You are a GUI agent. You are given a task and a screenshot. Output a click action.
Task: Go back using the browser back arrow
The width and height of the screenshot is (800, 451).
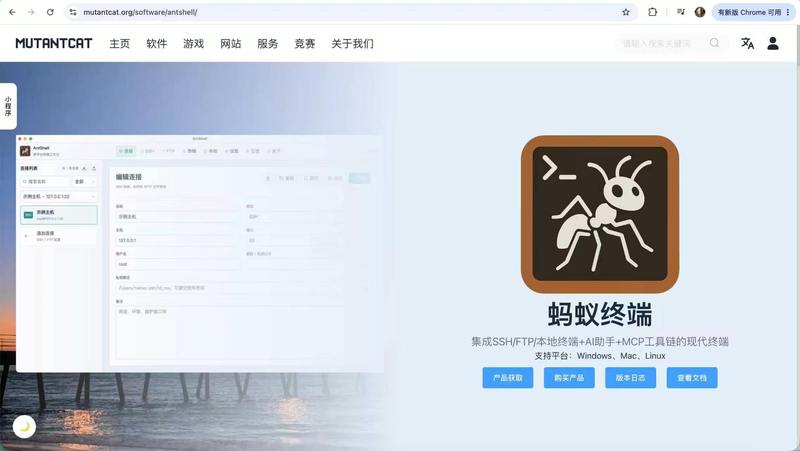(12, 12)
